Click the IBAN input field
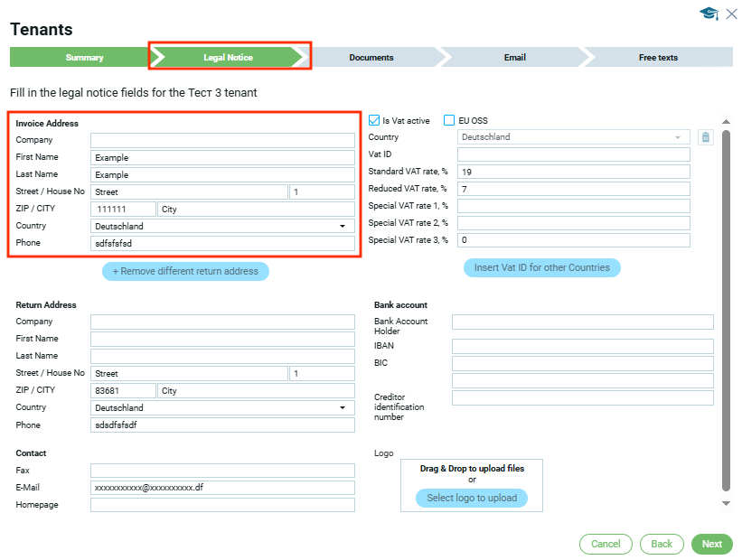 [x=582, y=347]
